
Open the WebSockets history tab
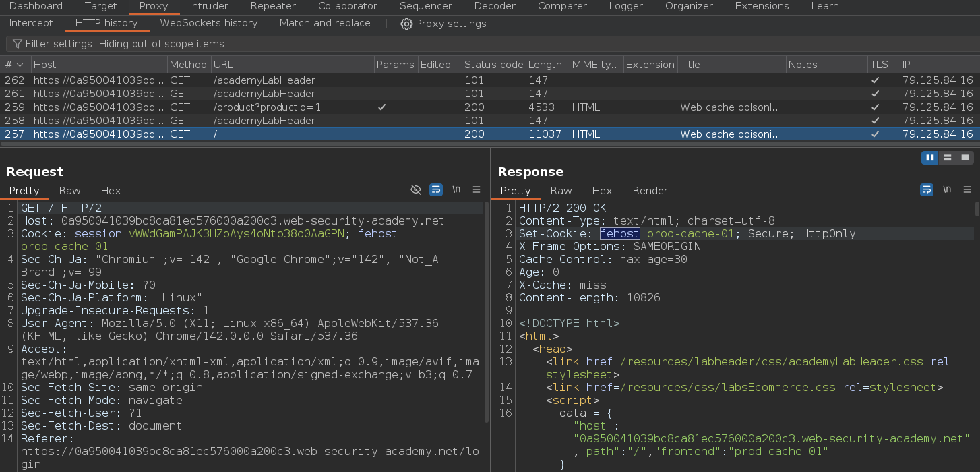[x=208, y=23]
